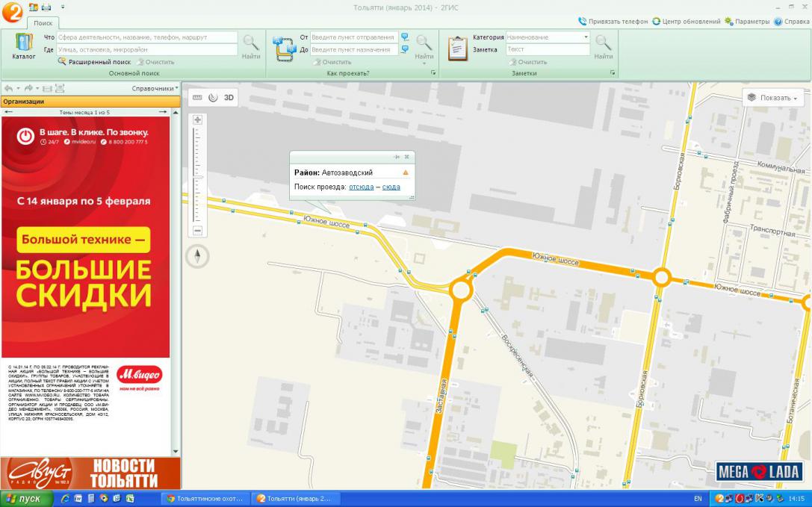The width and height of the screenshot is (812, 507).
Task: Open the Каталог catalog icon
Action: [23, 46]
